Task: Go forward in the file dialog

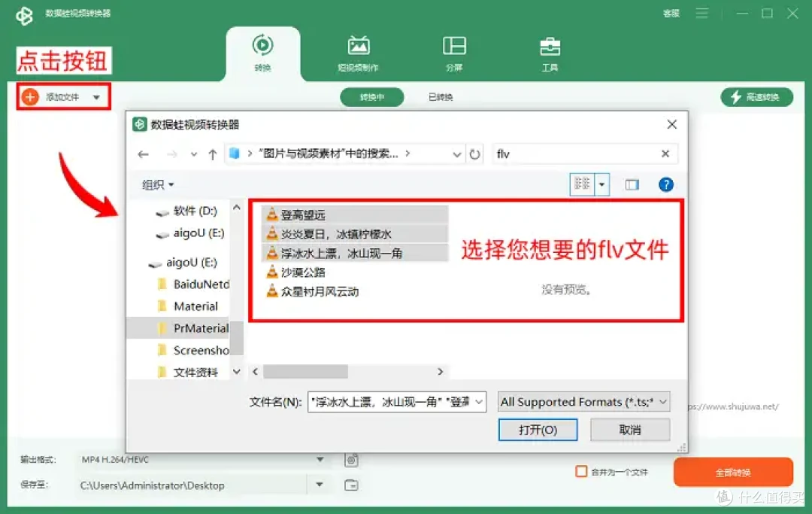Action: point(172,154)
